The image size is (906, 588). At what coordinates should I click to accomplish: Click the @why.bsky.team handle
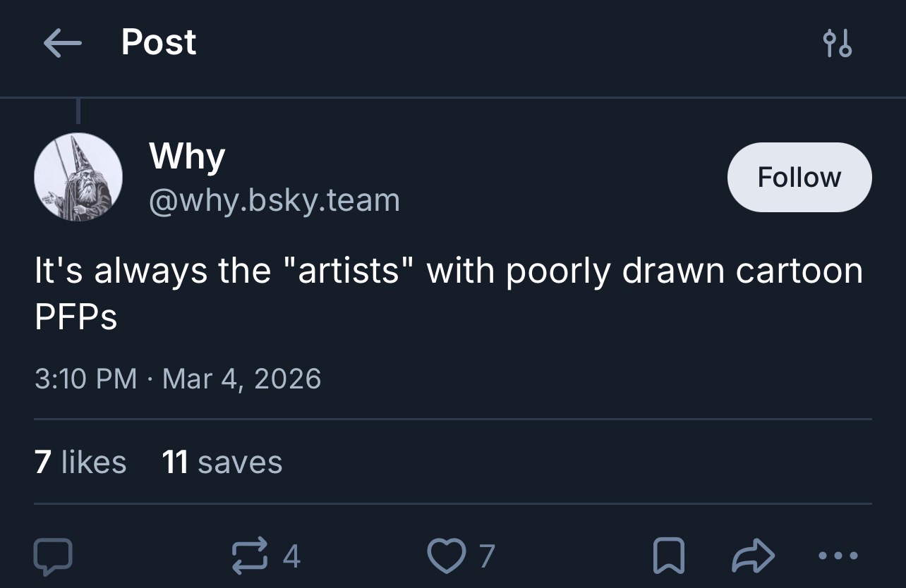(274, 200)
